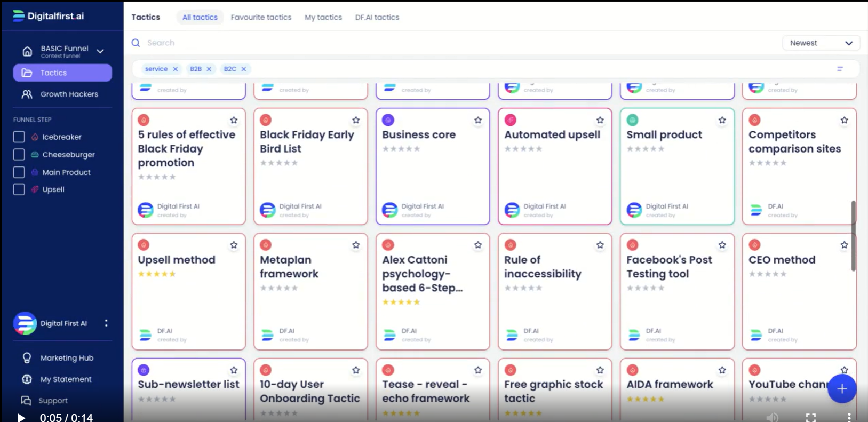Favourite the Business core tactic
This screenshot has width=868, height=422.
[x=478, y=120]
